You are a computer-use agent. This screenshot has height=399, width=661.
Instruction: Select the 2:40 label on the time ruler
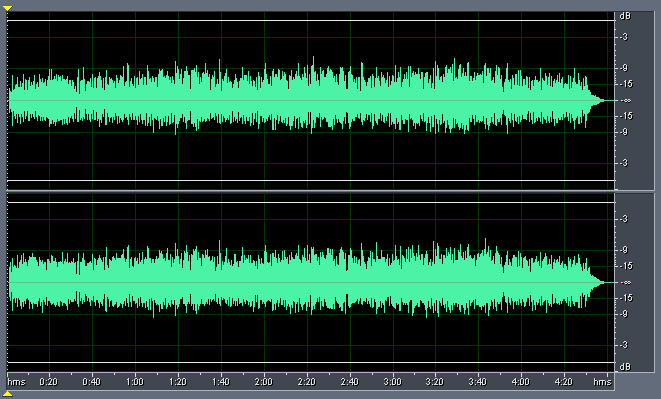(x=349, y=382)
